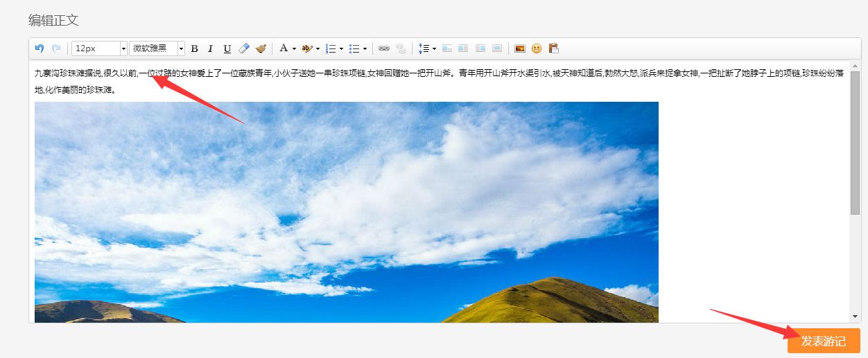Insert a hyperlink with link icon
868x358 pixels.
pyautogui.click(x=383, y=48)
